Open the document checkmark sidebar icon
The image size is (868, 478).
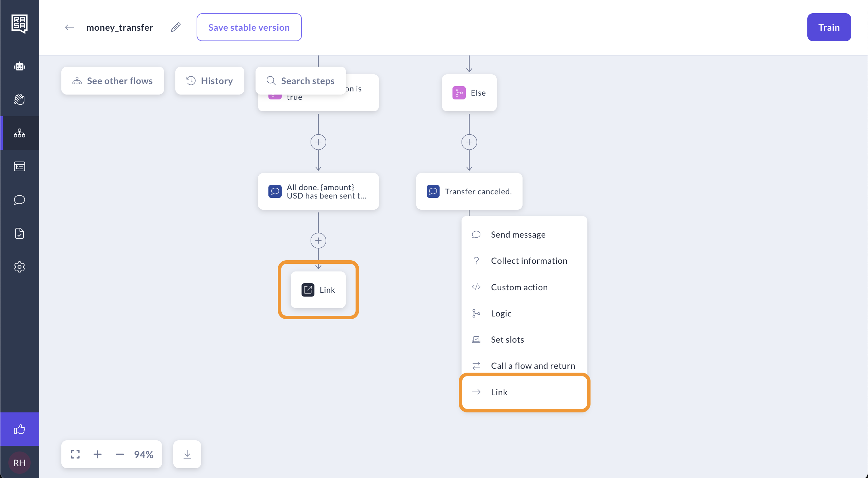[x=20, y=233]
